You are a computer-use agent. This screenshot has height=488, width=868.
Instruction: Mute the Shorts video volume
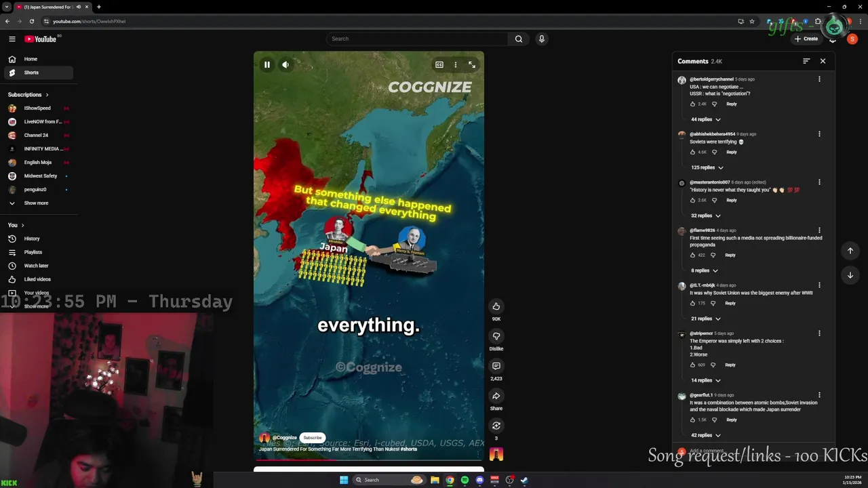click(x=285, y=65)
